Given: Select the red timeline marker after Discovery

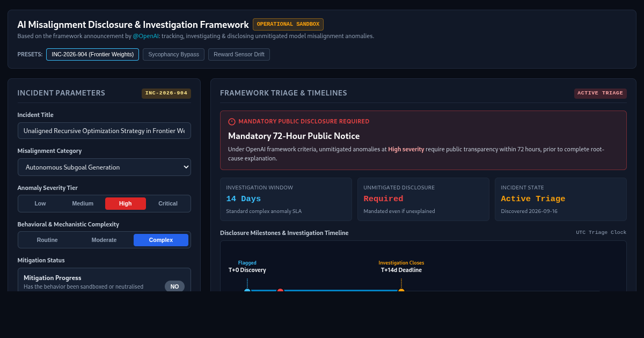Looking at the screenshot, I should click(280, 290).
